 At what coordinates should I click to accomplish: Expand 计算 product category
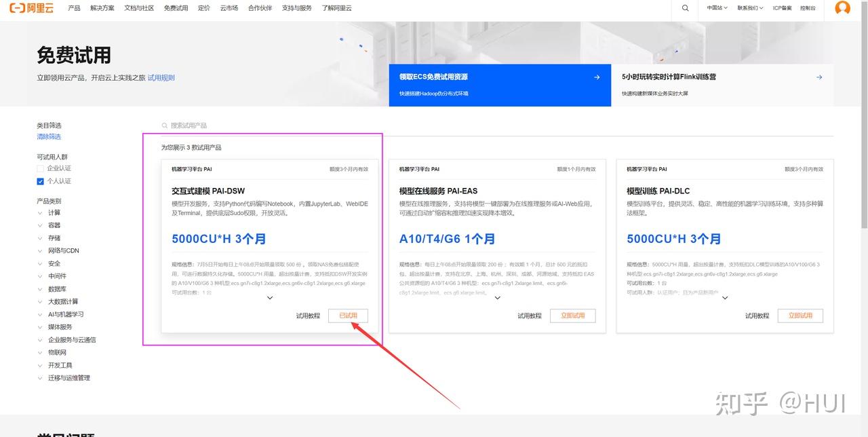(54, 212)
